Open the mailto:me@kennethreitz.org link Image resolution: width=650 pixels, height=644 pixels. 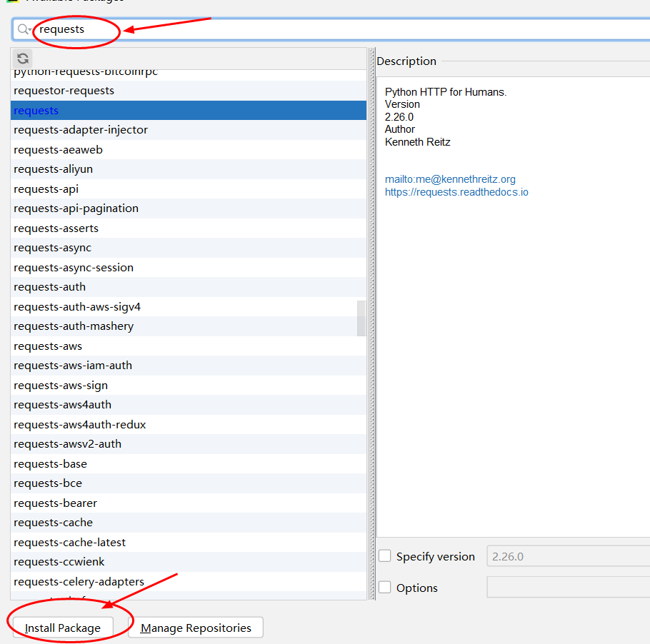pyautogui.click(x=450, y=179)
